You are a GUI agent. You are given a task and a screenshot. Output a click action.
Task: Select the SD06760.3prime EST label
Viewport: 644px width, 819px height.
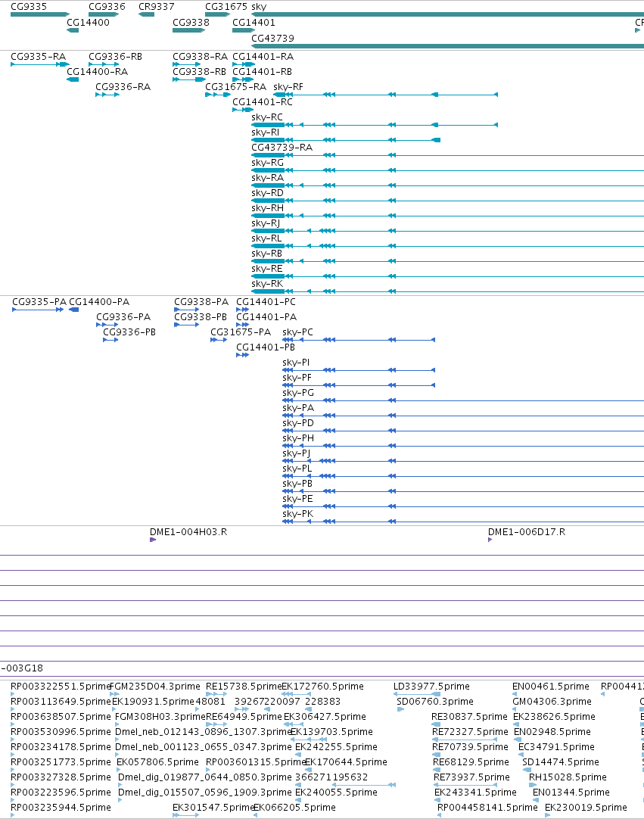[x=435, y=702]
